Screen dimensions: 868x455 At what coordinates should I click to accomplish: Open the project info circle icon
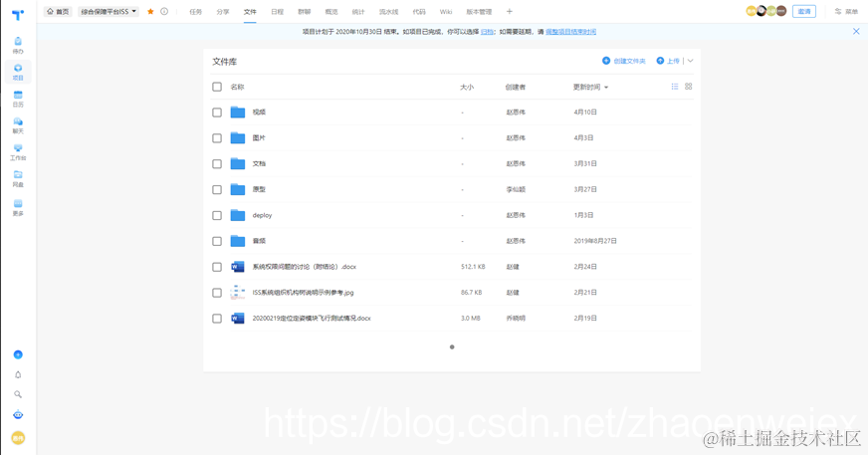click(x=164, y=12)
